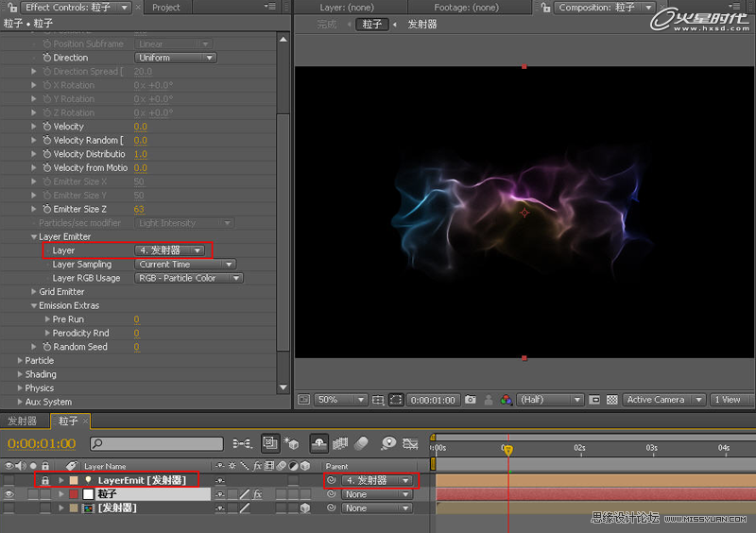Click the Velocity Distribution stopwatch icon
This screenshot has width=756, height=533.
[46, 154]
